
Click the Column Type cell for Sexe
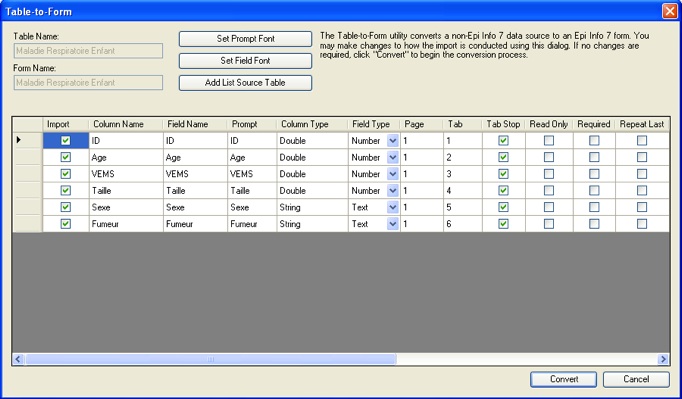312,207
